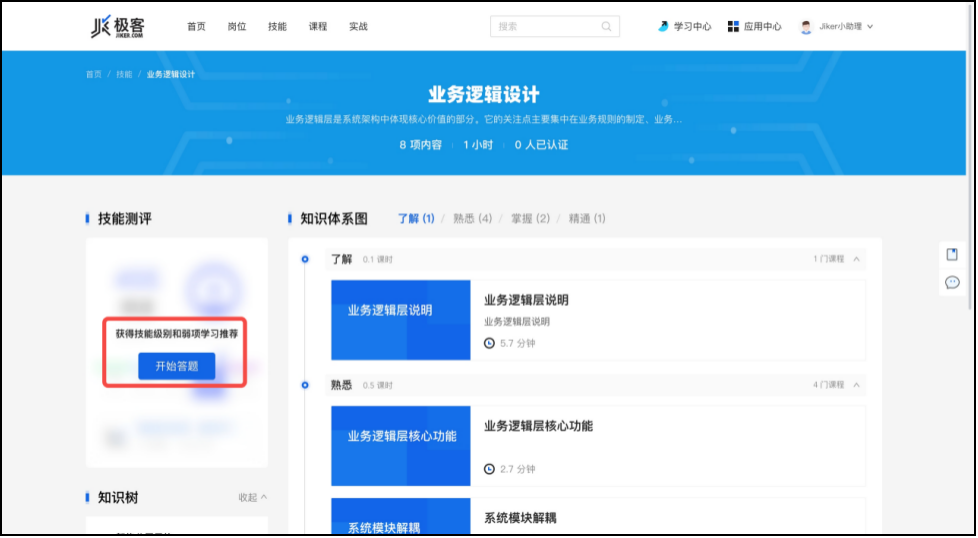Open the 首页 nav item

(196, 27)
